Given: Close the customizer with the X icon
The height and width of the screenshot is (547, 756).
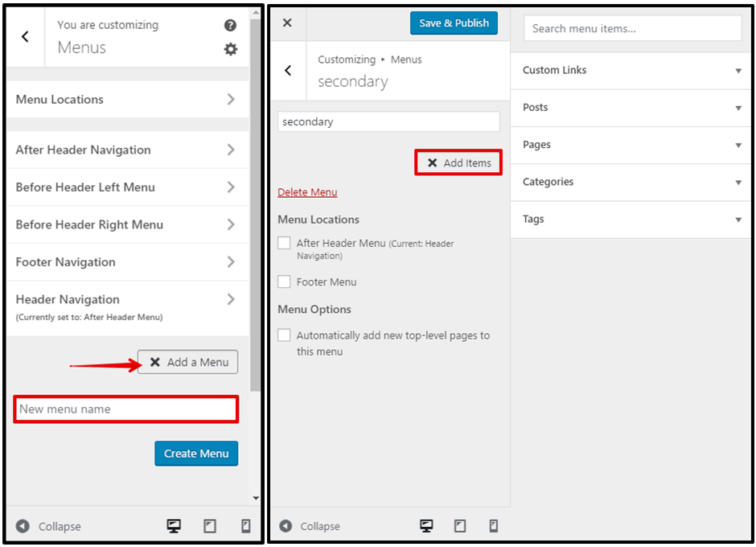Looking at the screenshot, I should tap(287, 23).
